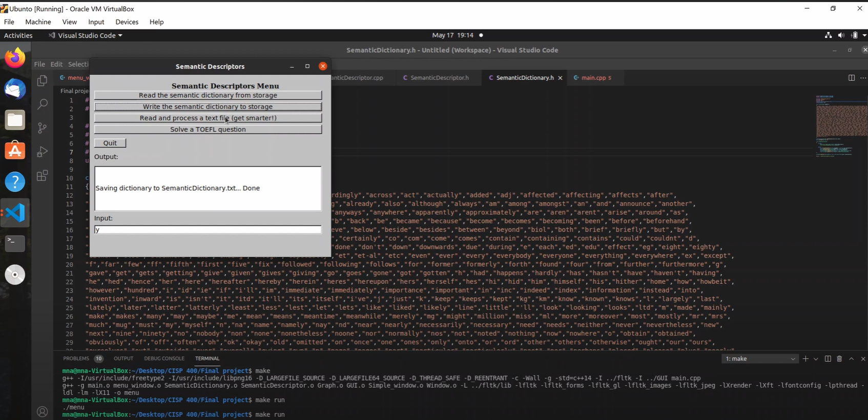868x420 pixels.
Task: Switch to the PROBLEMS panel tab
Action: point(76,359)
